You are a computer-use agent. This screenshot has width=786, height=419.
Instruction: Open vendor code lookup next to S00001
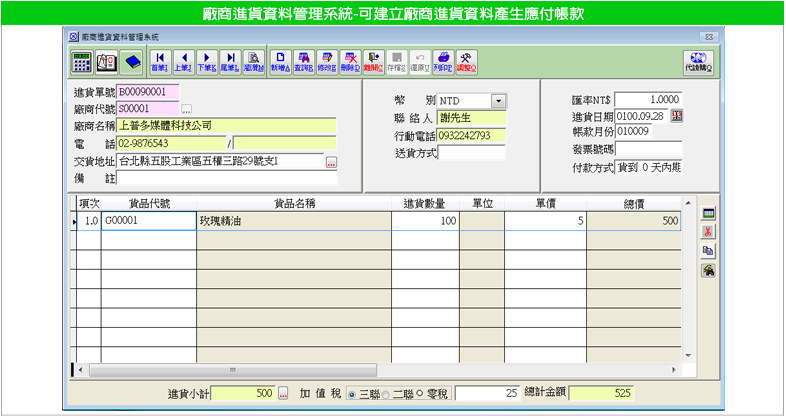186,108
